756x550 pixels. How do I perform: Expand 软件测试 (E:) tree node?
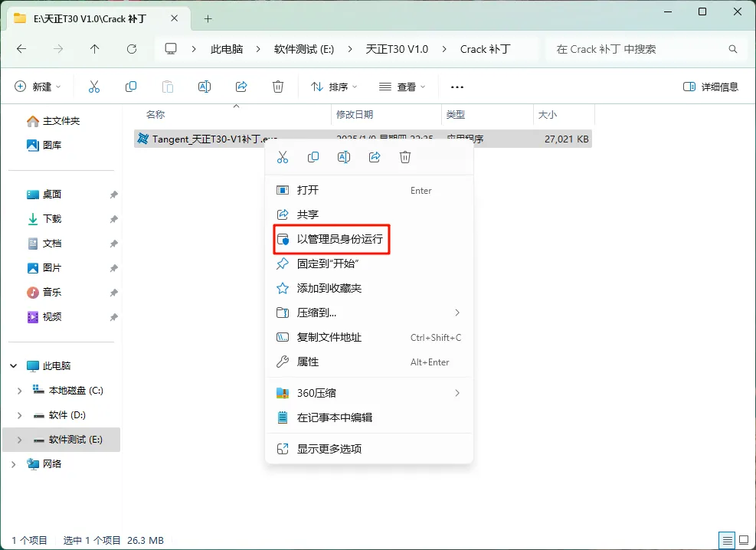click(19, 440)
